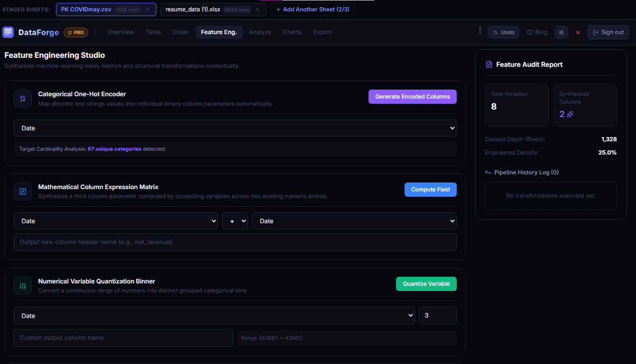Click the One-Hot Encoder binary icon
Image resolution: width=636 pixels, height=364 pixels.
tap(23, 99)
